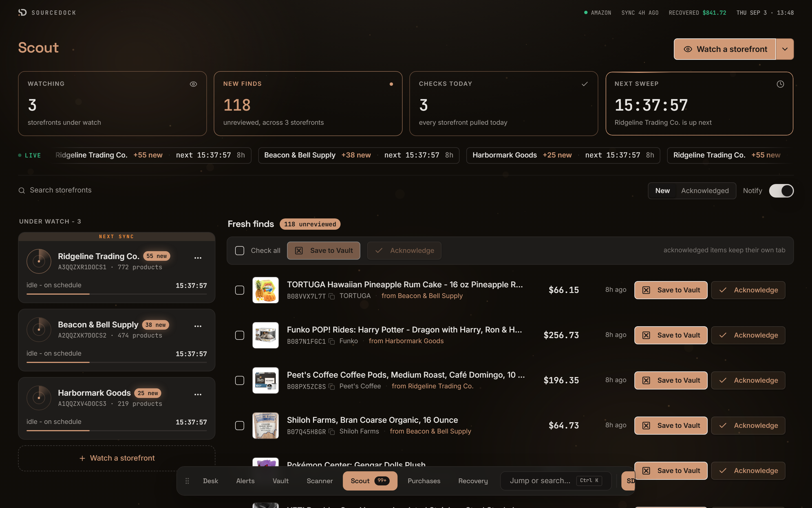Image resolution: width=812 pixels, height=508 pixels.
Task: Click the green Amazon status dot
Action: (586, 13)
